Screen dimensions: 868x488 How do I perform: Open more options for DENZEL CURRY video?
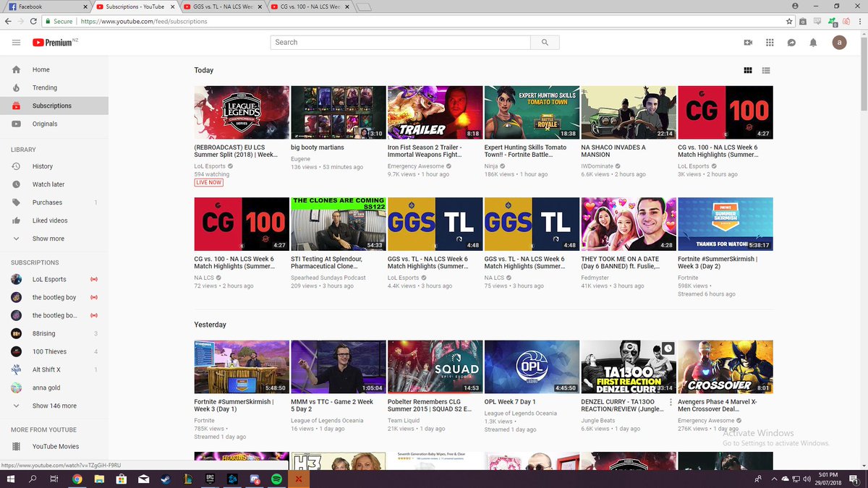tap(671, 403)
